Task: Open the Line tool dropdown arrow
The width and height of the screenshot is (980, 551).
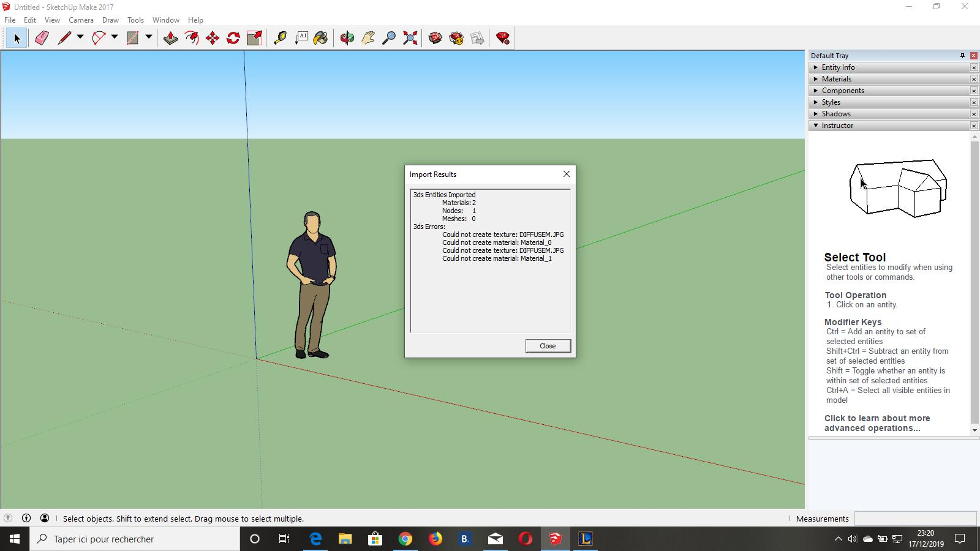Action: tap(80, 37)
